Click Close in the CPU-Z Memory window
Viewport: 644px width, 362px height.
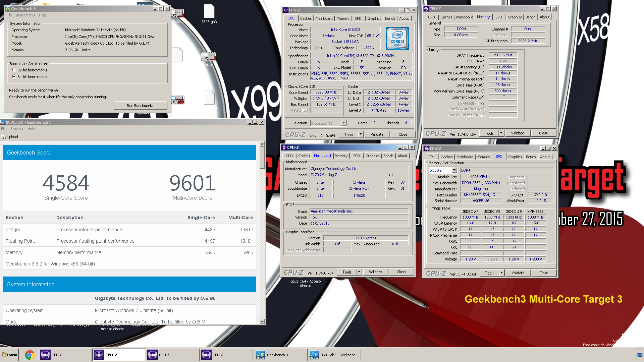pos(543,133)
